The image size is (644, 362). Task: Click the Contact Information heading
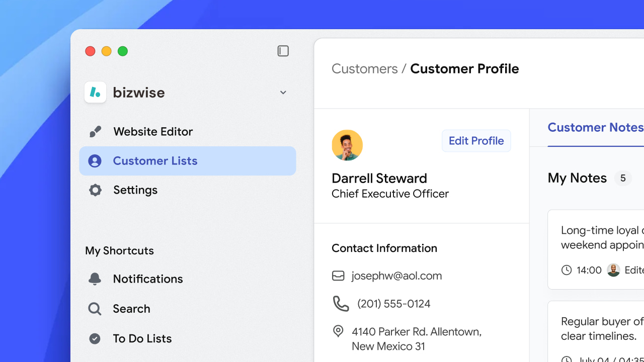384,248
